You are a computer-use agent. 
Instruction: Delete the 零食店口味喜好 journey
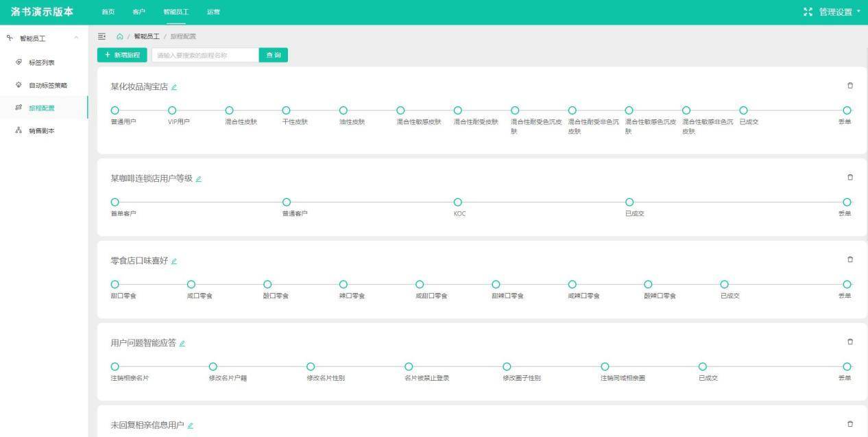click(850, 259)
